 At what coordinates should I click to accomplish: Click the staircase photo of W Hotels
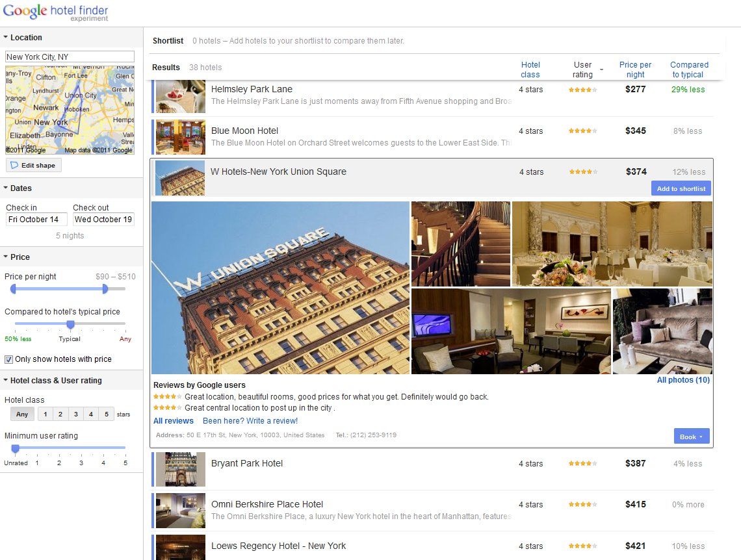(x=460, y=244)
